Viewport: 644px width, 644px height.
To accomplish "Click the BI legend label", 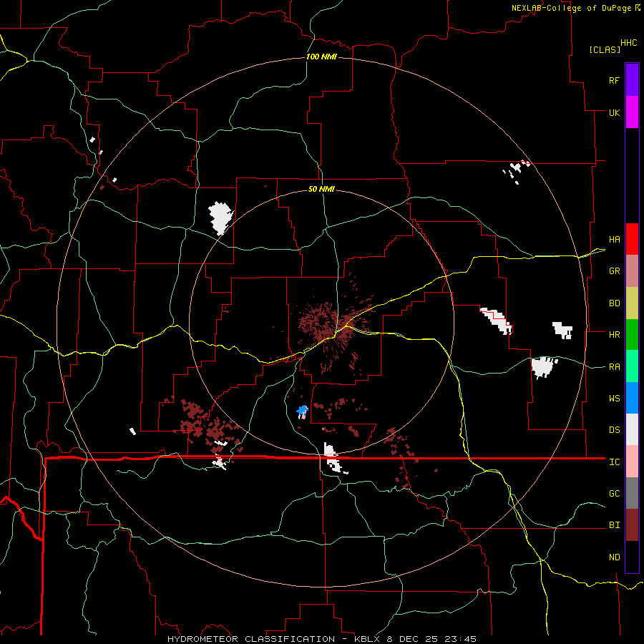I will pyautogui.click(x=615, y=525).
